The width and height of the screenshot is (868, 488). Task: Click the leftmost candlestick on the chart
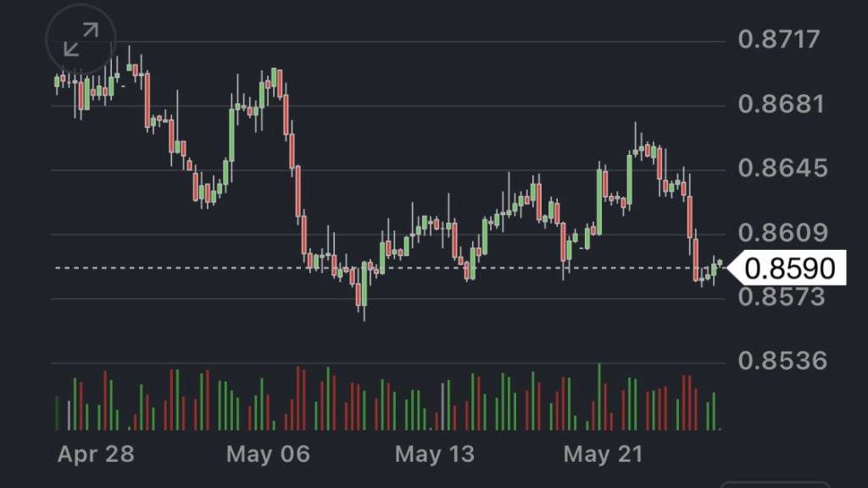[x=57, y=82]
